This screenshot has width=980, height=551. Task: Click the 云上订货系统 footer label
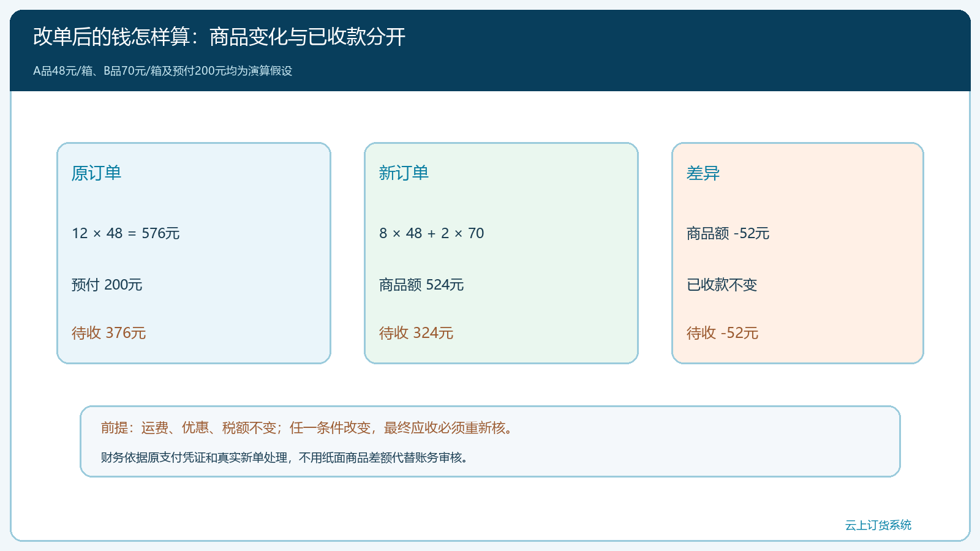click(x=878, y=525)
